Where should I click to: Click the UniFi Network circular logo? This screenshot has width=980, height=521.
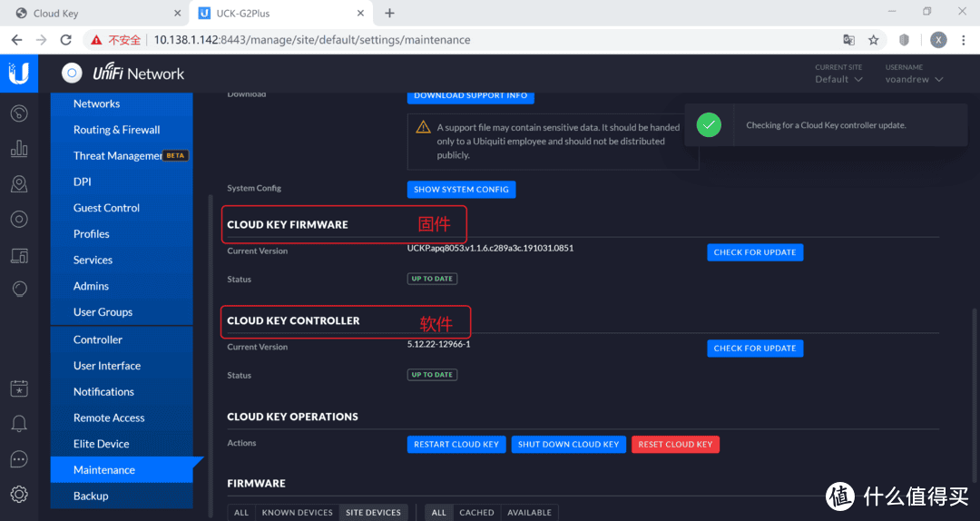[72, 74]
